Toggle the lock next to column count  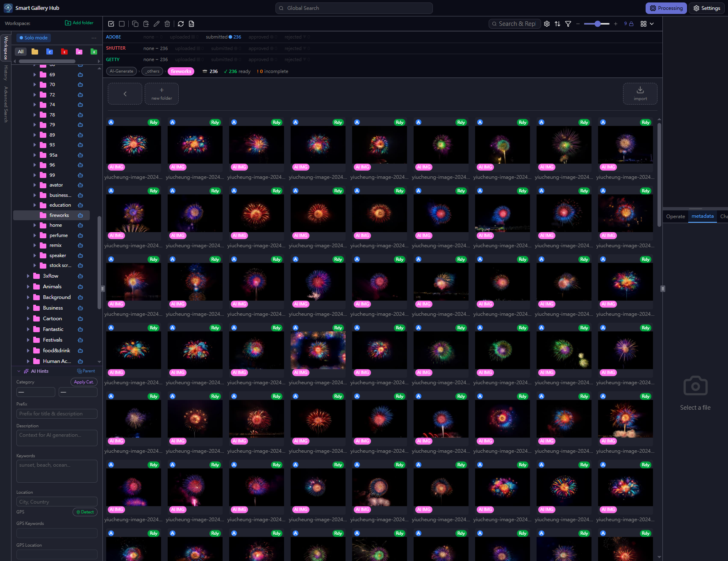631,24
